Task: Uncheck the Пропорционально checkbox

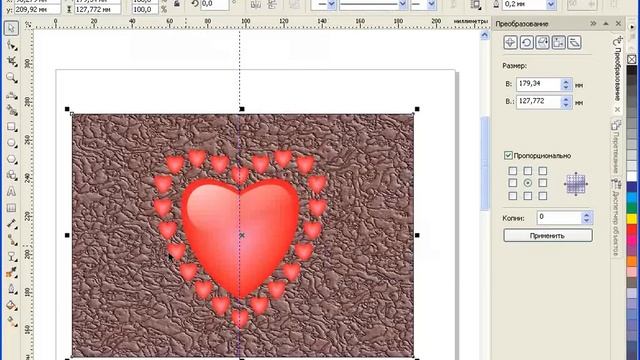Action: (508, 156)
